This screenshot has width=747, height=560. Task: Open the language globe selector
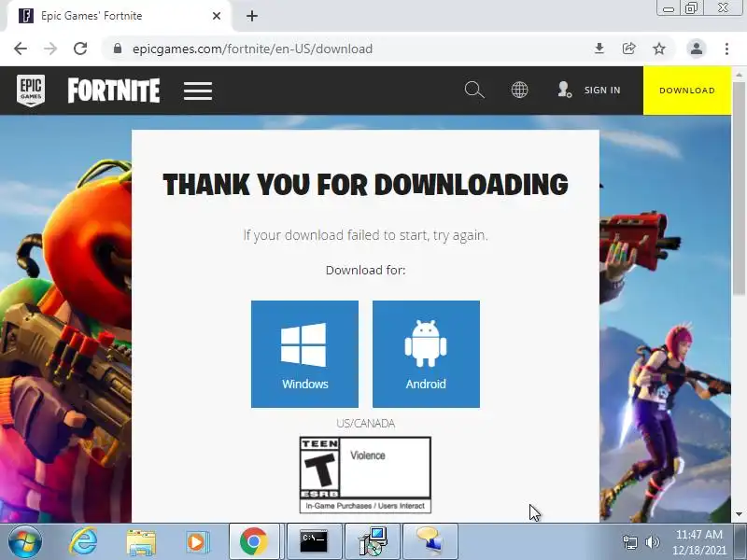pos(519,90)
